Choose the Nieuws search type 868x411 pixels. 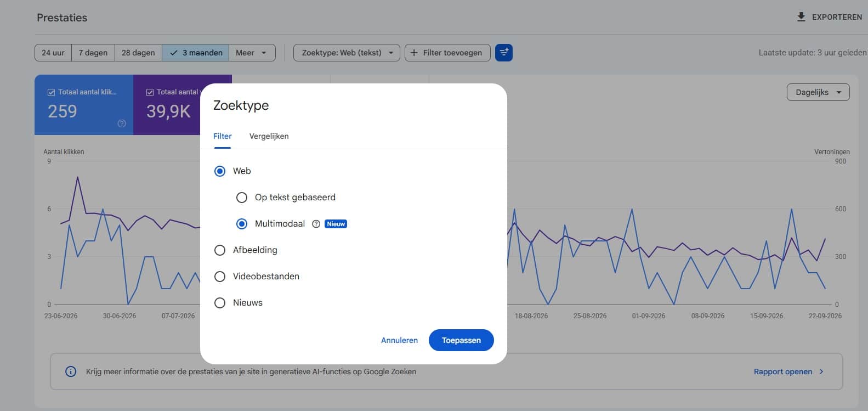pyautogui.click(x=220, y=303)
